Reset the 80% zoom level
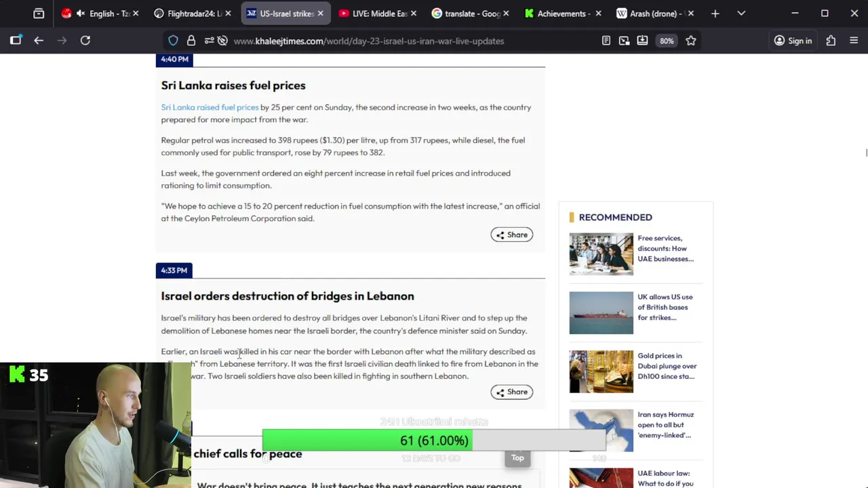The width and height of the screenshot is (868, 488). (667, 41)
